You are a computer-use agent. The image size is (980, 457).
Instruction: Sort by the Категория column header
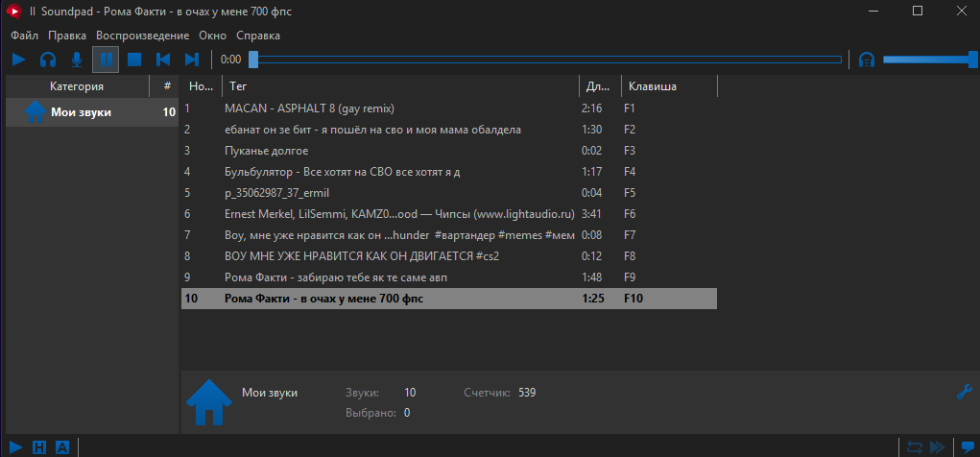[78, 86]
